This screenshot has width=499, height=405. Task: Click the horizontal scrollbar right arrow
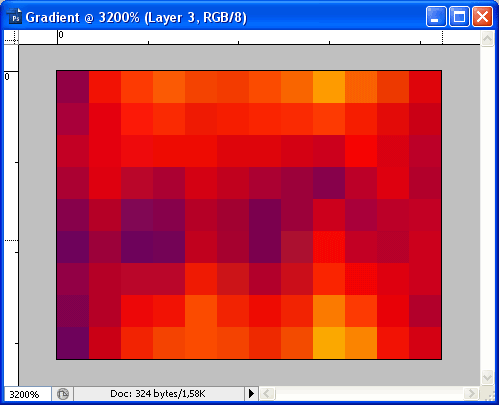pos(471,394)
